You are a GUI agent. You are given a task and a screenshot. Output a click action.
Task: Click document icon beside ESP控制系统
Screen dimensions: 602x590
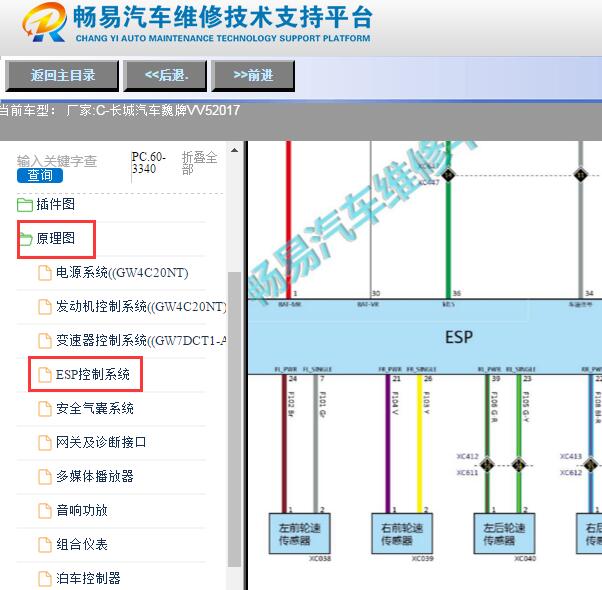click(x=45, y=375)
